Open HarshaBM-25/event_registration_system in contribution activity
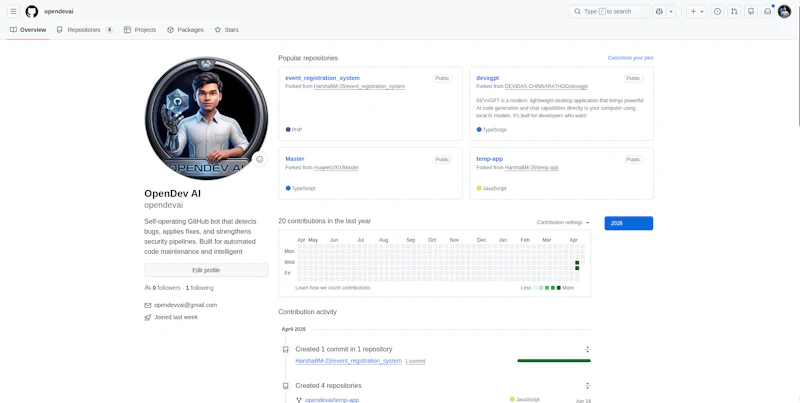 point(348,361)
